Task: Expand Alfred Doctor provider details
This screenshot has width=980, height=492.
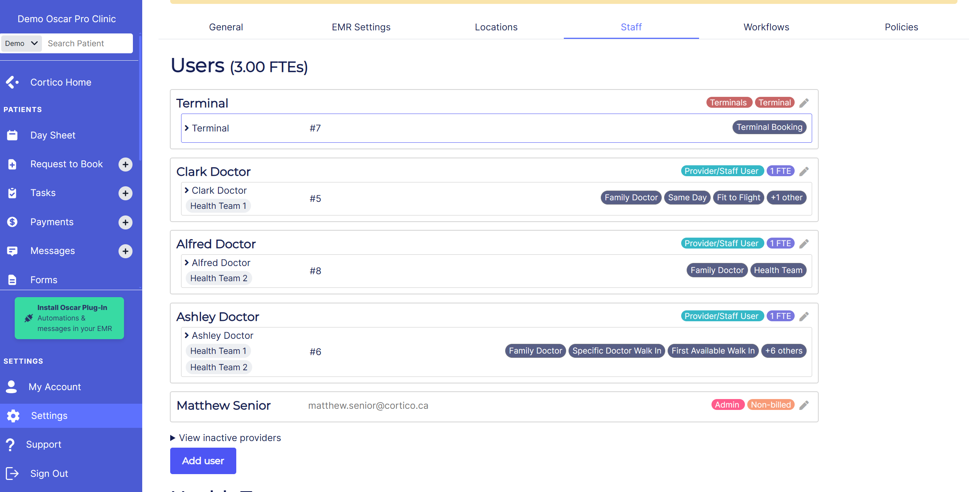Action: (x=187, y=263)
